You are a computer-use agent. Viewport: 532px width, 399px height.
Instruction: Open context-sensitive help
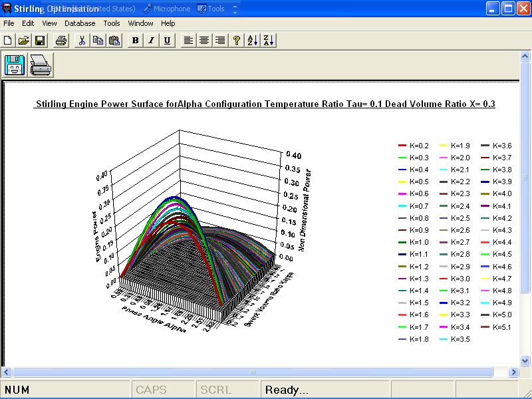pos(237,40)
